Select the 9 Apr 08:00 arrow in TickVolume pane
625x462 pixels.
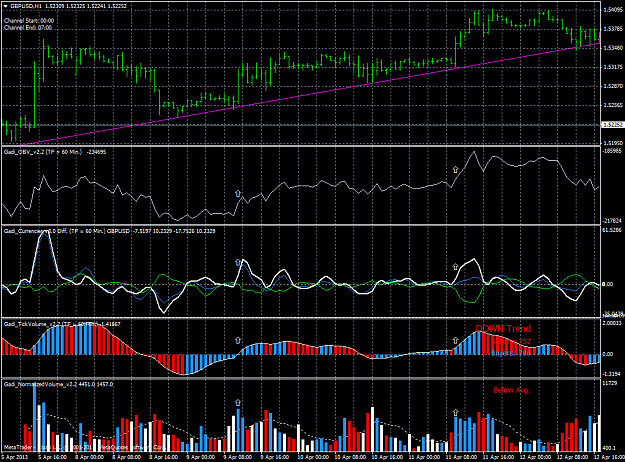238,340
